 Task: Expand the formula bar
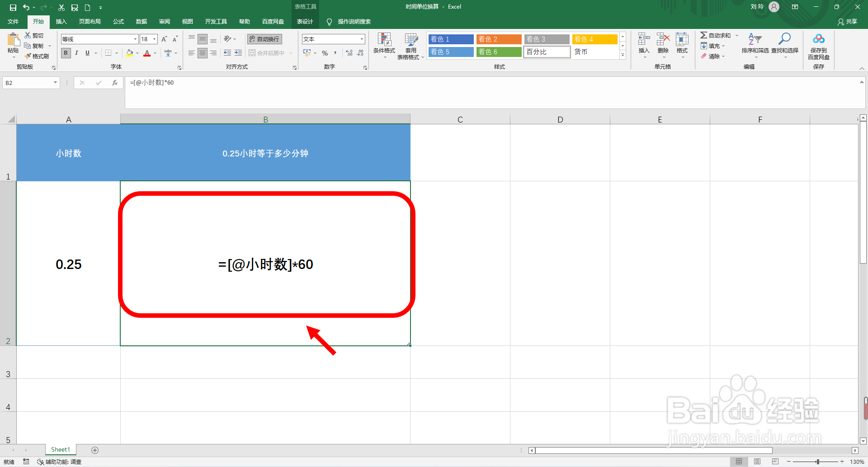[x=862, y=82]
